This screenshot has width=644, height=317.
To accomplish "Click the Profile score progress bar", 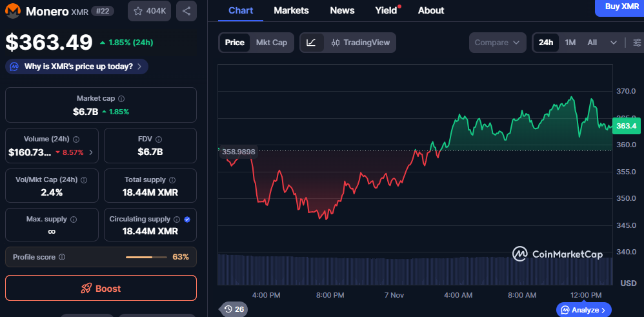I will pyautogui.click(x=148, y=257).
